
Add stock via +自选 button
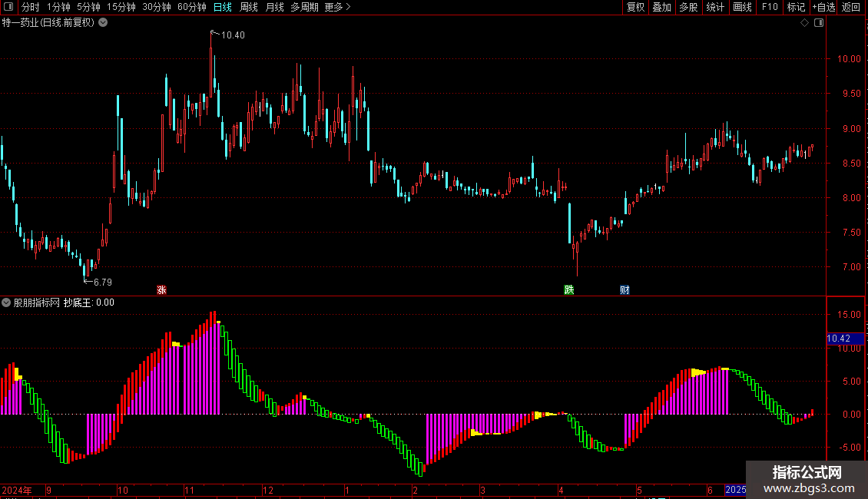pyautogui.click(x=823, y=7)
